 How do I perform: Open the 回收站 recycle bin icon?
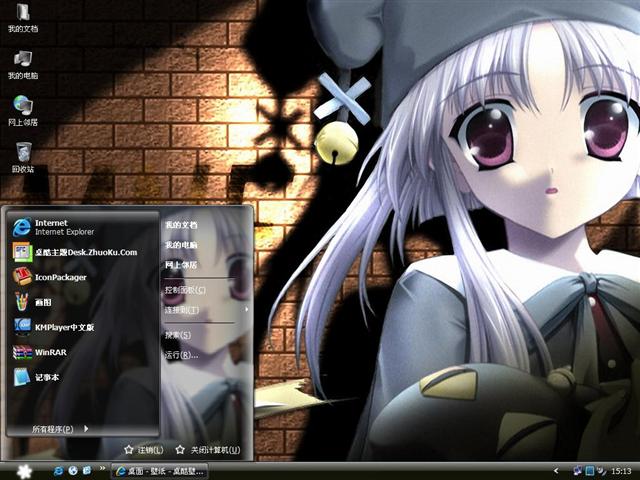pyautogui.click(x=23, y=158)
